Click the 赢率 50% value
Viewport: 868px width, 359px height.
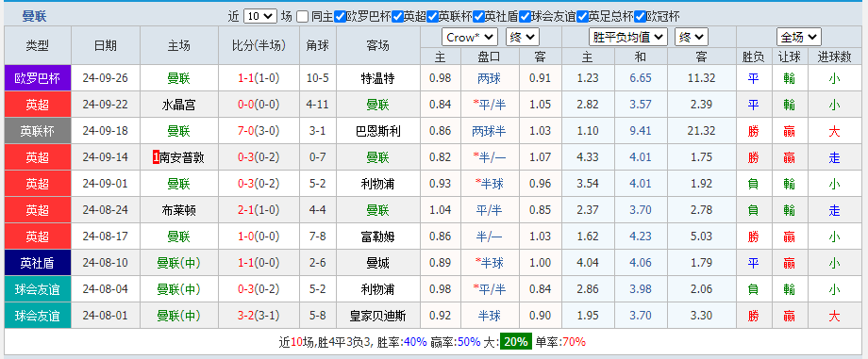click(x=469, y=342)
